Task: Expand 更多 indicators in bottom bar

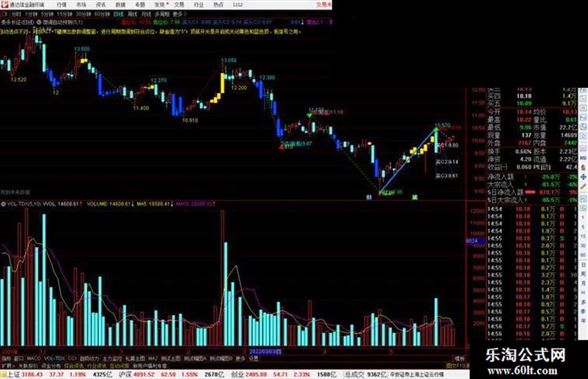Action: tap(240, 358)
